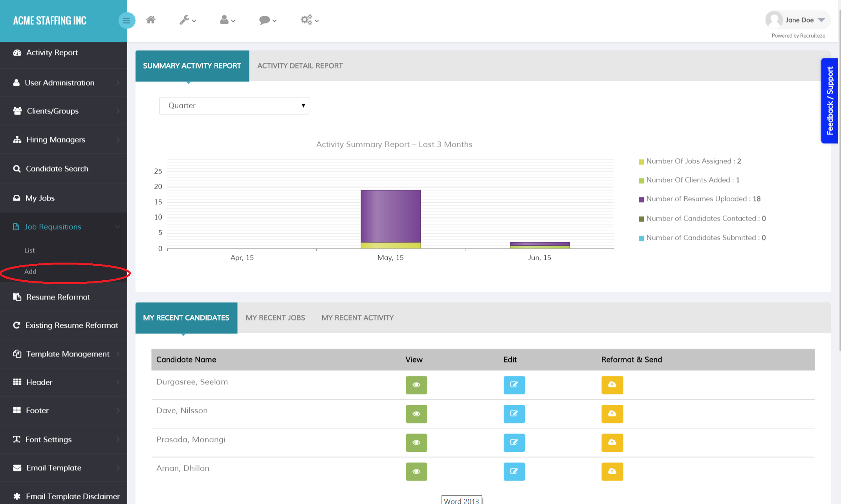Image resolution: width=841 pixels, height=504 pixels.
Task: Edit Prasada Monangi using the blue edit button
Action: [x=514, y=443]
